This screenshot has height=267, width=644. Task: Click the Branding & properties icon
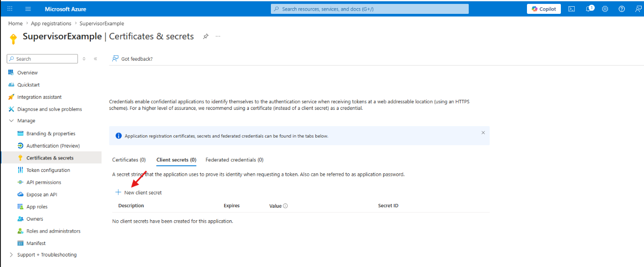pyautogui.click(x=20, y=133)
